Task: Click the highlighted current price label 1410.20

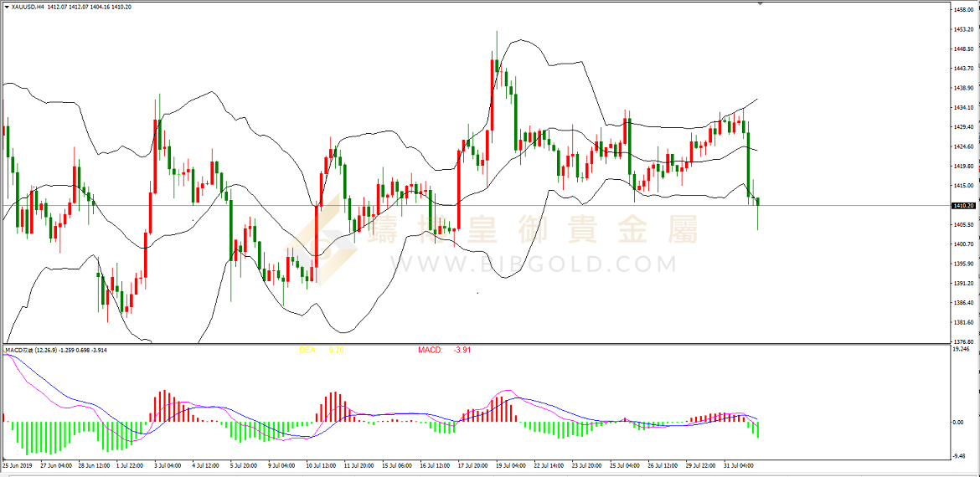Action: tap(963, 205)
